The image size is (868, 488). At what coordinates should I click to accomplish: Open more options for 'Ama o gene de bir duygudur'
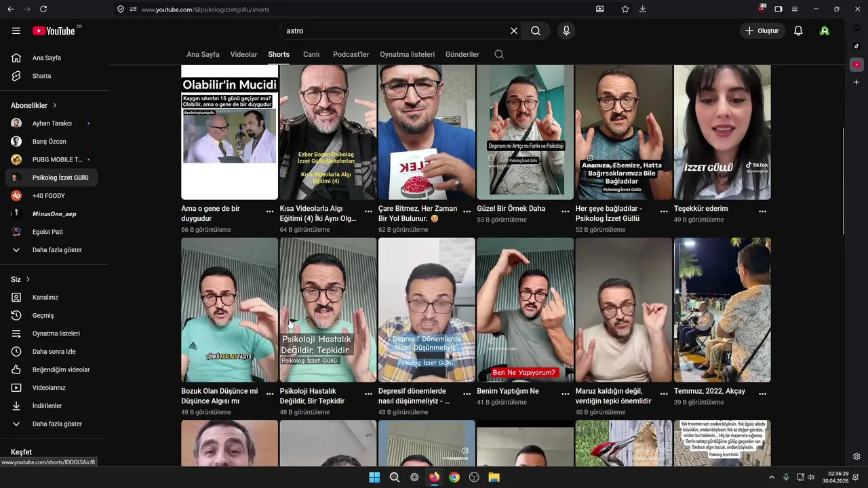270,211
